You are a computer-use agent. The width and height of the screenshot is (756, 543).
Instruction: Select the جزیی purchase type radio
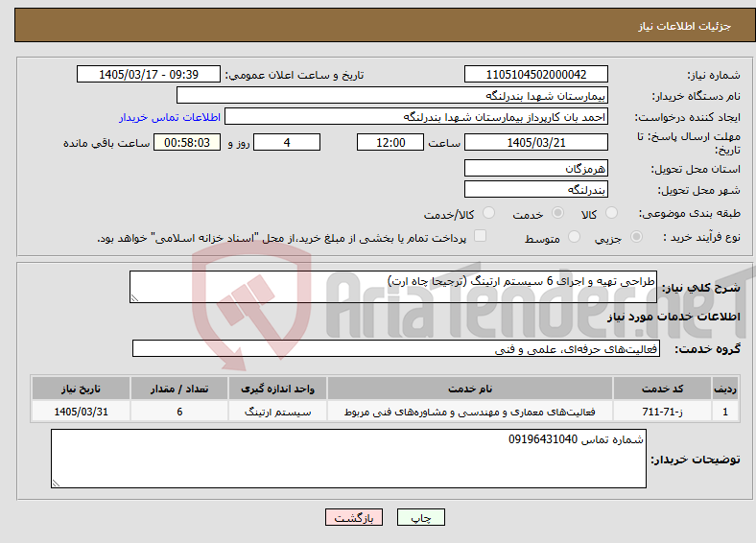coord(636,237)
